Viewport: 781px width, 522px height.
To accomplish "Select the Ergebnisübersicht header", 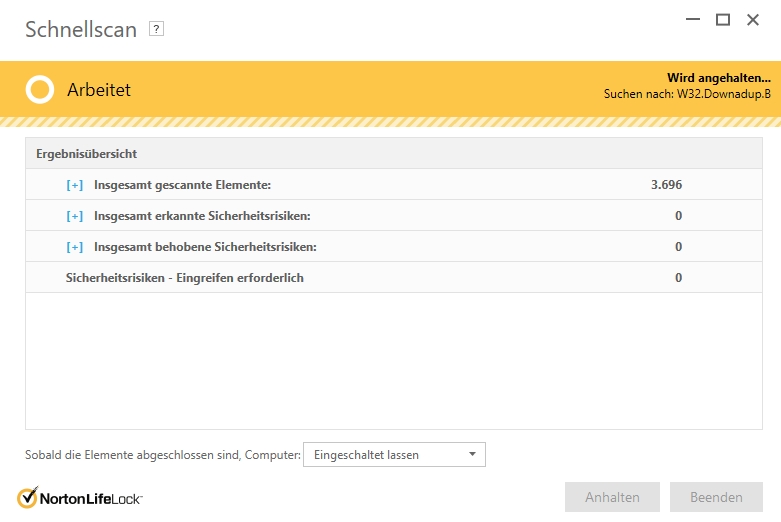I will tap(394, 153).
